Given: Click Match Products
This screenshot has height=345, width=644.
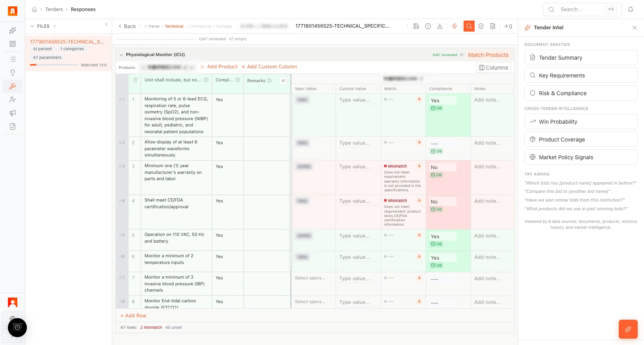Looking at the screenshot, I should pyautogui.click(x=488, y=55).
